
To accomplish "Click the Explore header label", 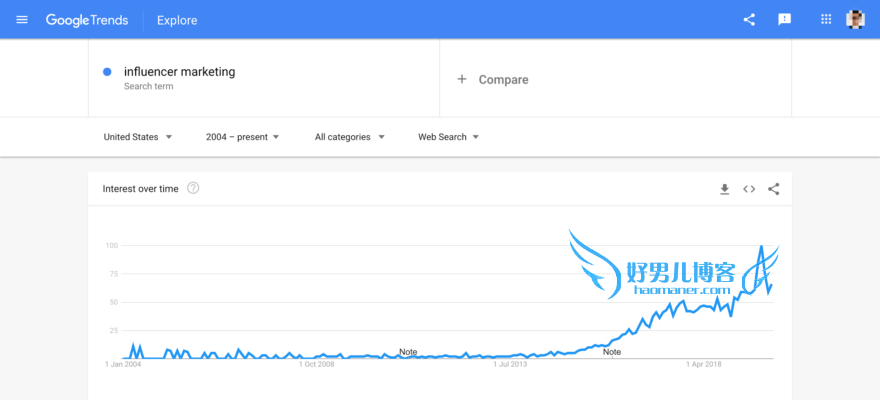I will [x=177, y=21].
